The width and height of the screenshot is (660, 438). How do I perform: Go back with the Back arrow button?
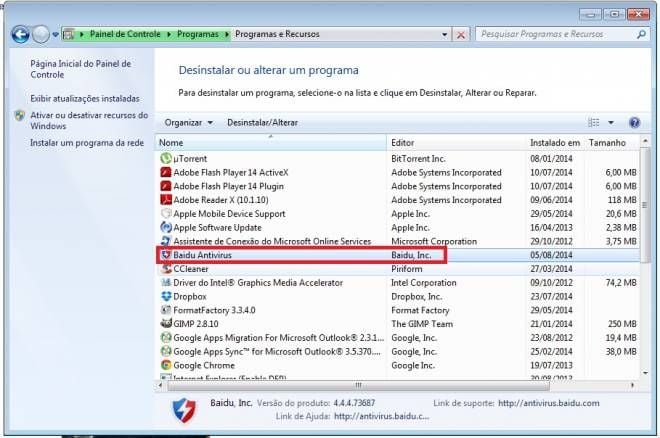(x=20, y=34)
